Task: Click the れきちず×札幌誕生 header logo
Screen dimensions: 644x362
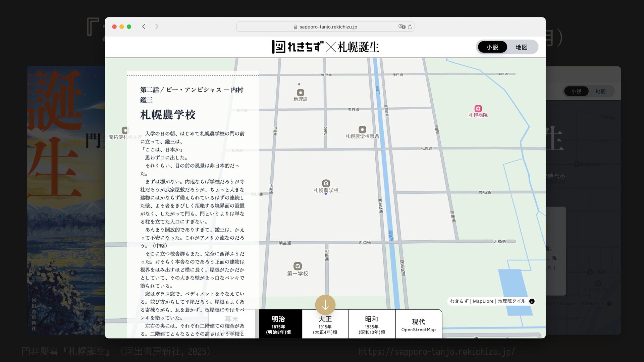Action: coord(325,47)
